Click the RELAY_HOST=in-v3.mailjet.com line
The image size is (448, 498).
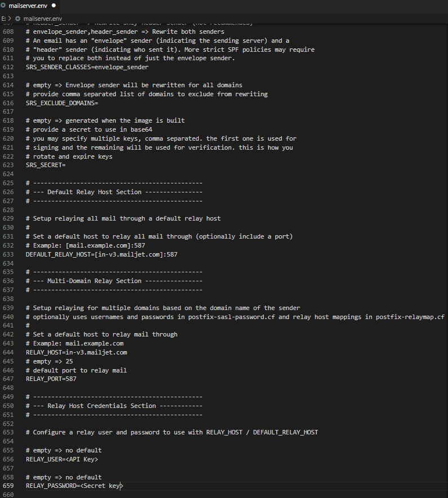tap(76, 352)
